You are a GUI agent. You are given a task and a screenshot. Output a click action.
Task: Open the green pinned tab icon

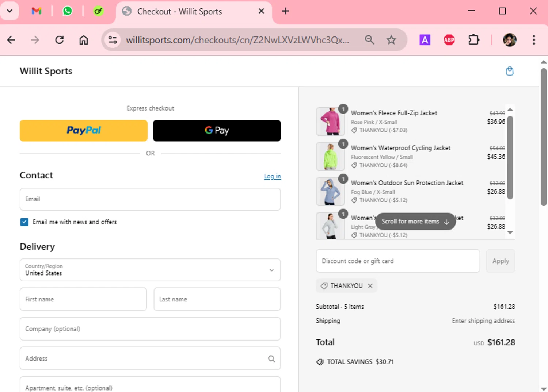(98, 11)
